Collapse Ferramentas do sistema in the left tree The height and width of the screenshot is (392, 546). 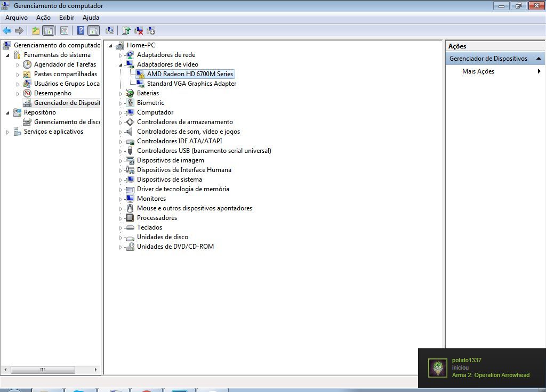coord(7,55)
